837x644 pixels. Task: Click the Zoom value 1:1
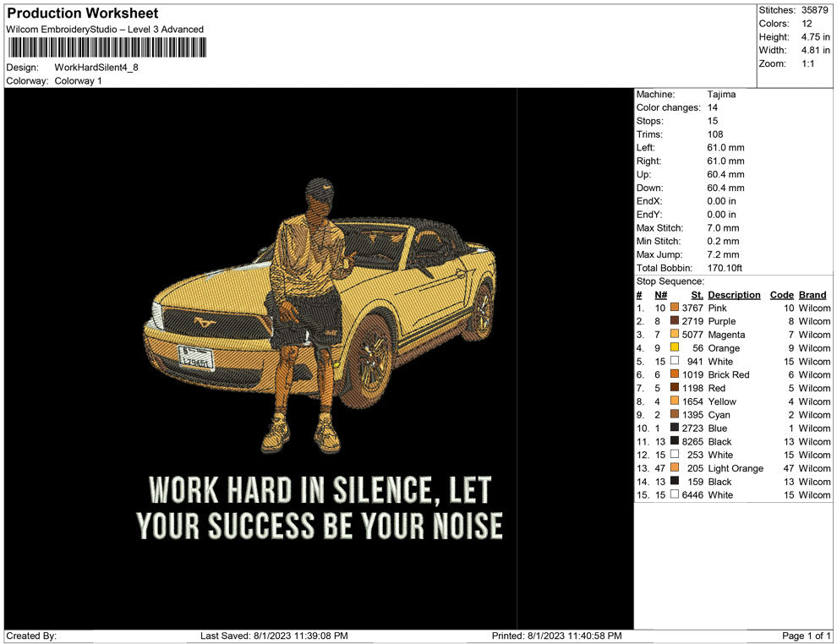(807, 63)
